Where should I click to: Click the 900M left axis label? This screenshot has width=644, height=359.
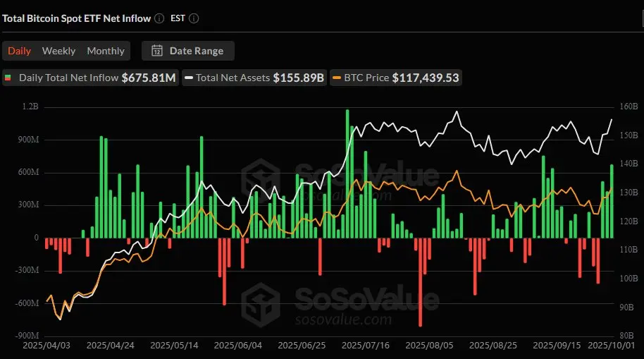[x=29, y=140]
